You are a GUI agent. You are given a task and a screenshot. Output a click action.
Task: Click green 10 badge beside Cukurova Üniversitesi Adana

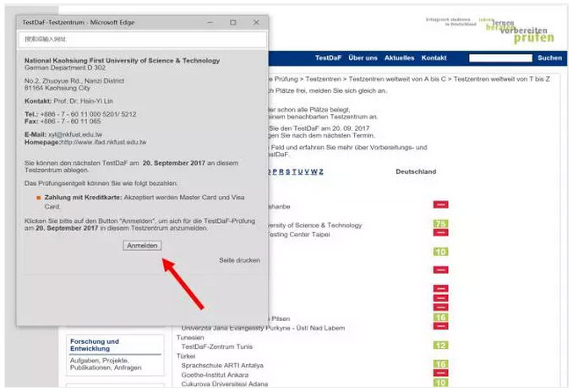pyautogui.click(x=440, y=383)
